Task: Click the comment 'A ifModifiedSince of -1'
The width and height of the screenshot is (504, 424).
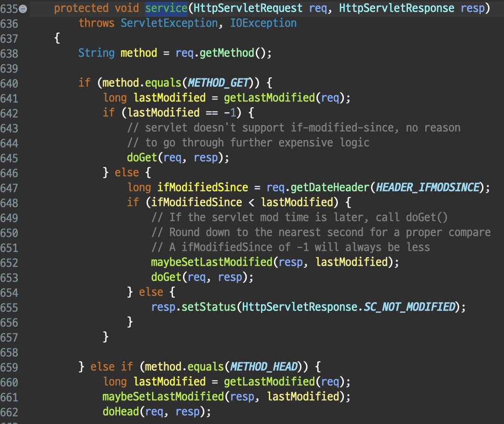Action: [x=291, y=247]
